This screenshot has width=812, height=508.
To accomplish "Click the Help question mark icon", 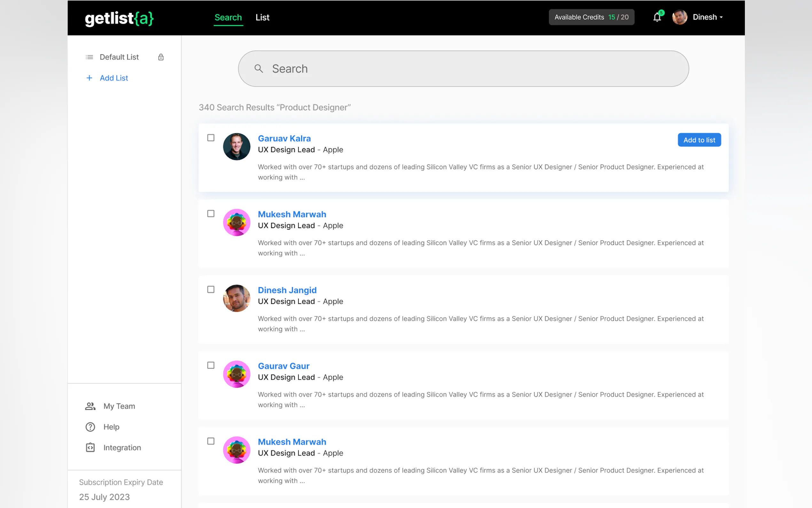I will coord(90,427).
